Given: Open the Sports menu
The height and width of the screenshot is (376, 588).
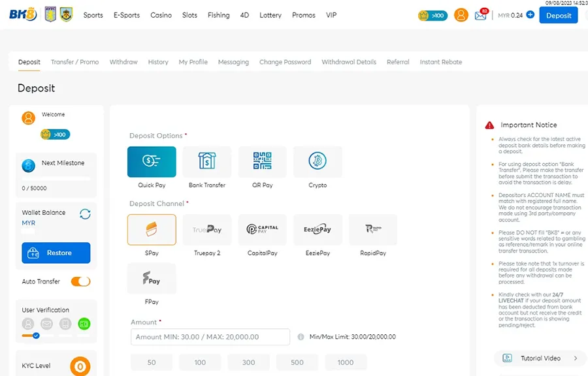Looking at the screenshot, I should (x=93, y=15).
